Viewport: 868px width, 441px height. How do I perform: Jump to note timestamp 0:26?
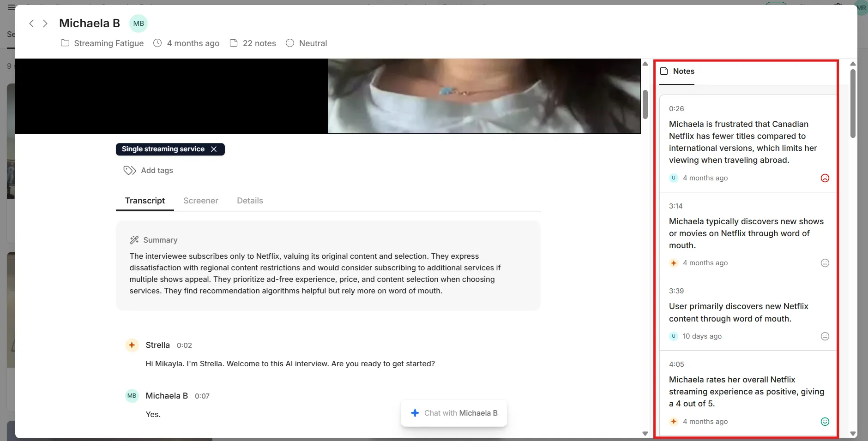point(676,109)
